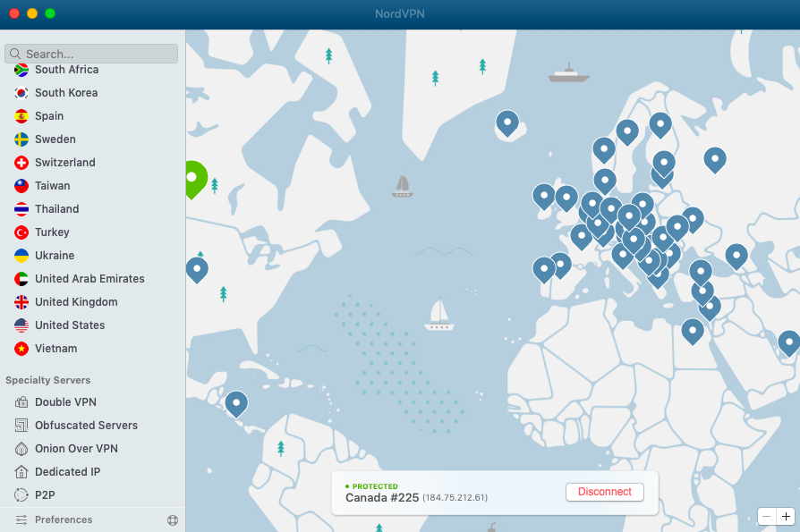The image size is (800, 532).
Task: Select the green connected Canada map pin
Action: 195,180
